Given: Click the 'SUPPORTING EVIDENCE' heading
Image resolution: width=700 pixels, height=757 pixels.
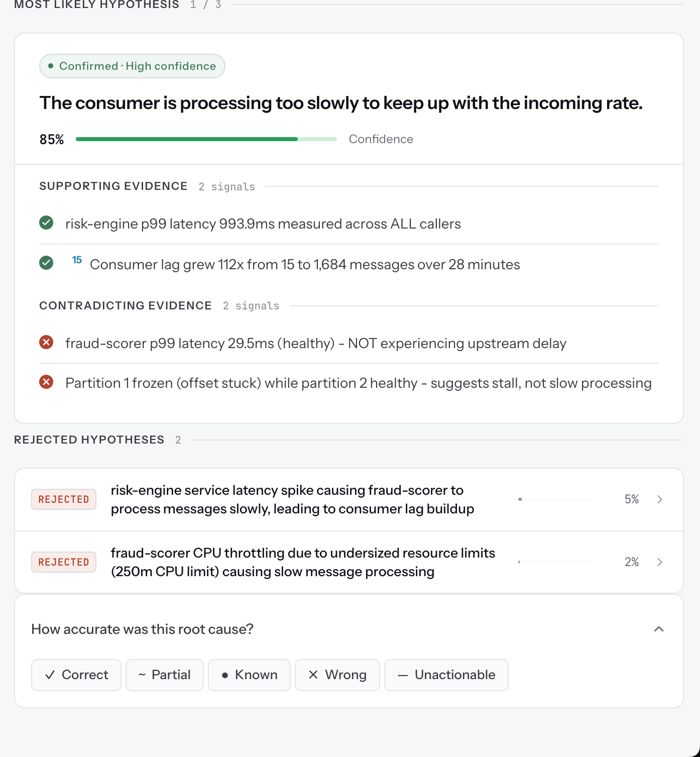Looking at the screenshot, I should point(113,186).
